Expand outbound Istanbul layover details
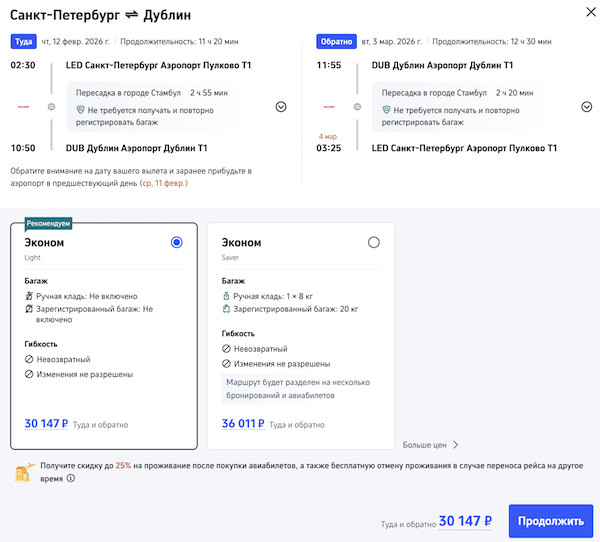600x542 pixels. point(280,106)
